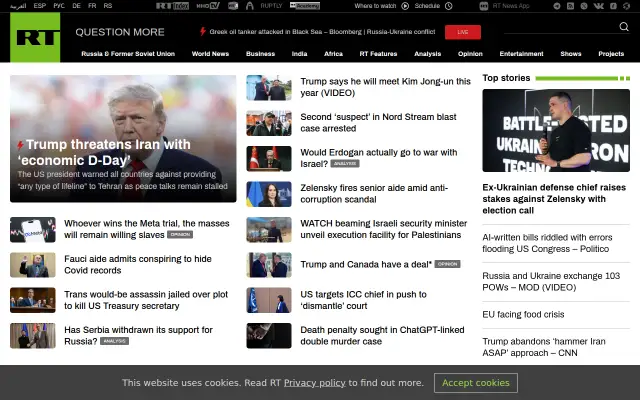Accept cookies in the bottom banner

coord(476,383)
